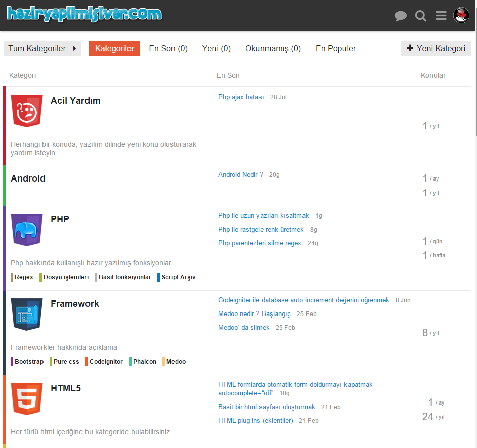Open the En Son (0) tab

point(168,49)
